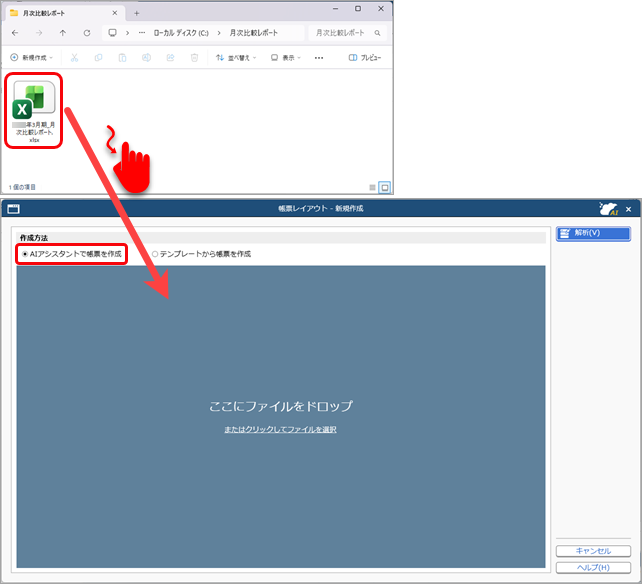This screenshot has width=642, height=584.
Task: Expand the chevron after the PC icon
Action: 127,33
